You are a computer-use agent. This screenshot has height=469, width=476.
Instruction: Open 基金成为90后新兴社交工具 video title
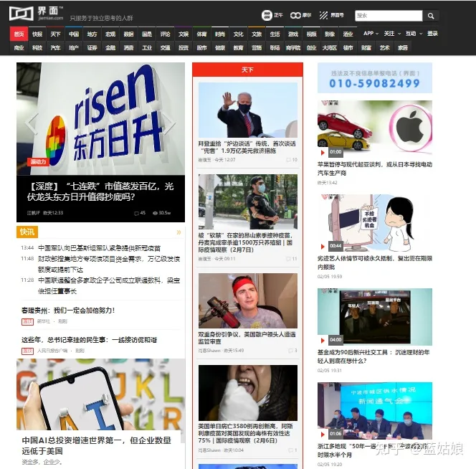click(x=373, y=356)
